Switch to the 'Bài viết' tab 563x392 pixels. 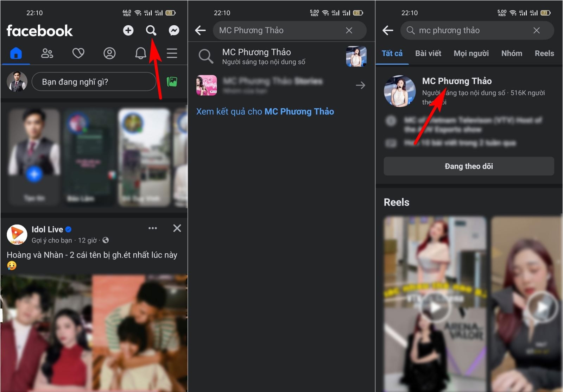click(x=428, y=53)
